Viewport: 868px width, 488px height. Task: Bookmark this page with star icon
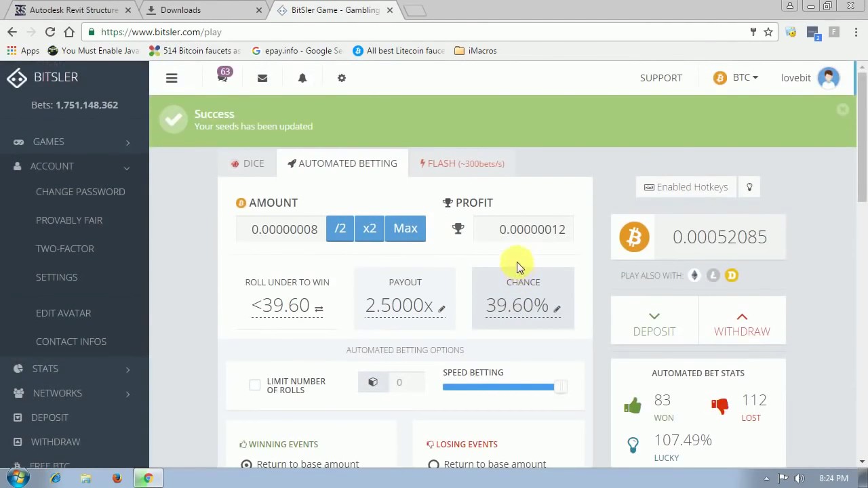pyautogui.click(x=768, y=32)
